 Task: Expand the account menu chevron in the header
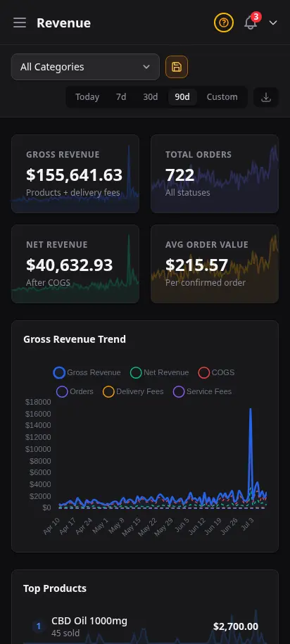(273, 23)
